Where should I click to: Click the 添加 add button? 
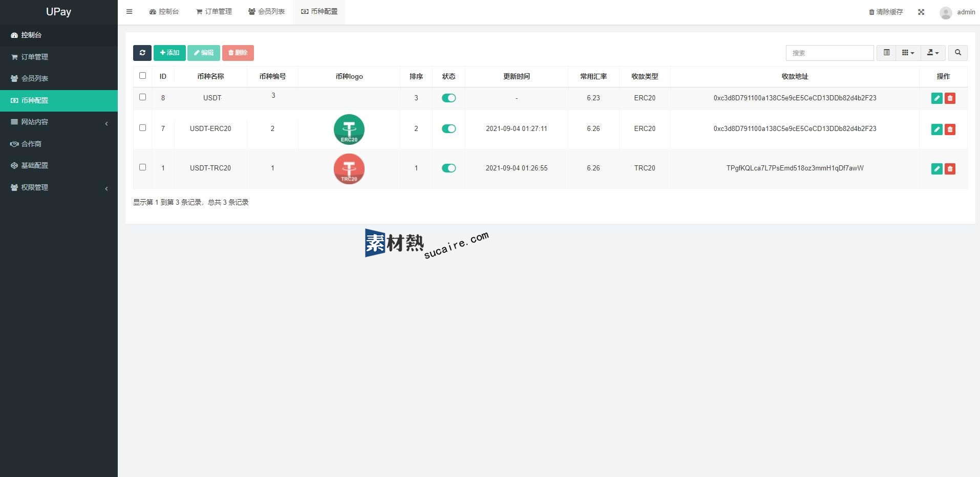point(169,53)
